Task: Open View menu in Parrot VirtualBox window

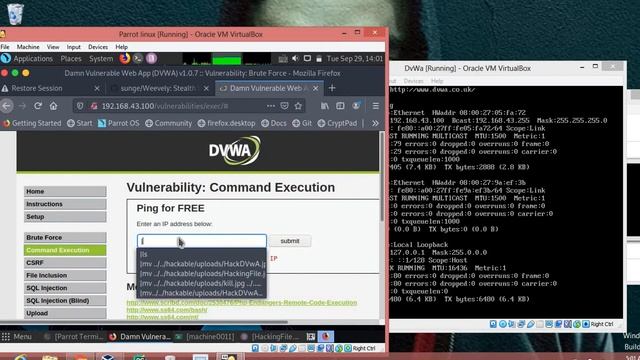Action: pos(53,47)
